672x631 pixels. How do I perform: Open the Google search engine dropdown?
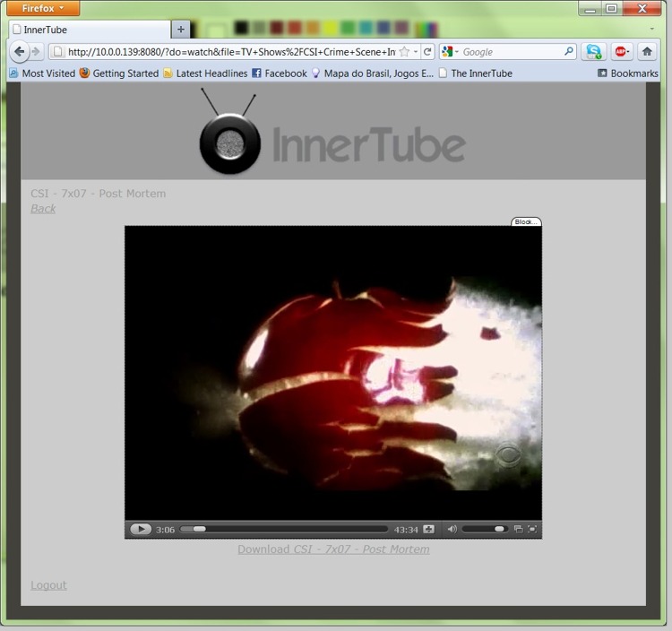coord(450,52)
